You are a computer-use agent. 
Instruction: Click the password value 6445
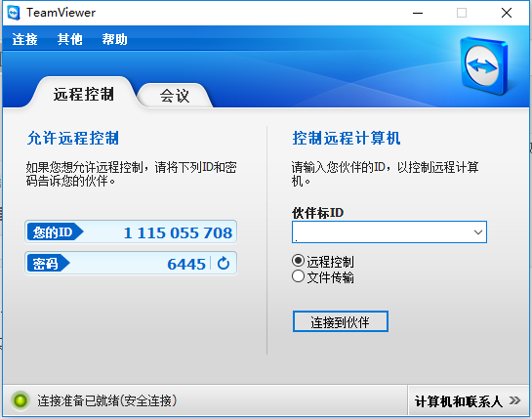click(186, 264)
